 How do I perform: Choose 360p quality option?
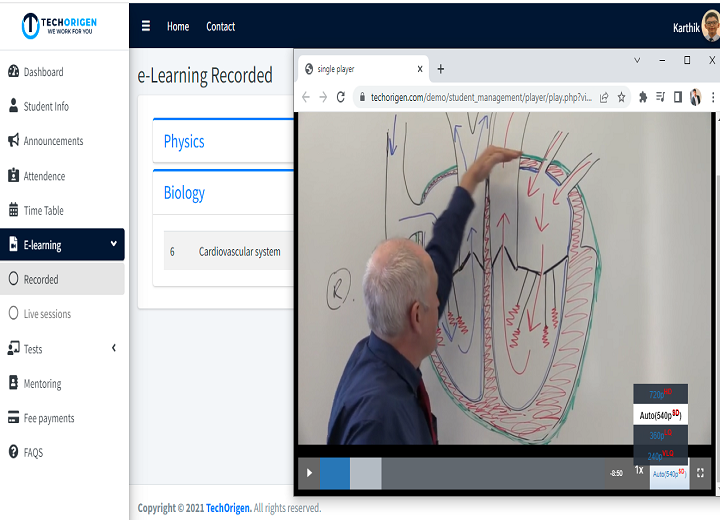[660, 435]
